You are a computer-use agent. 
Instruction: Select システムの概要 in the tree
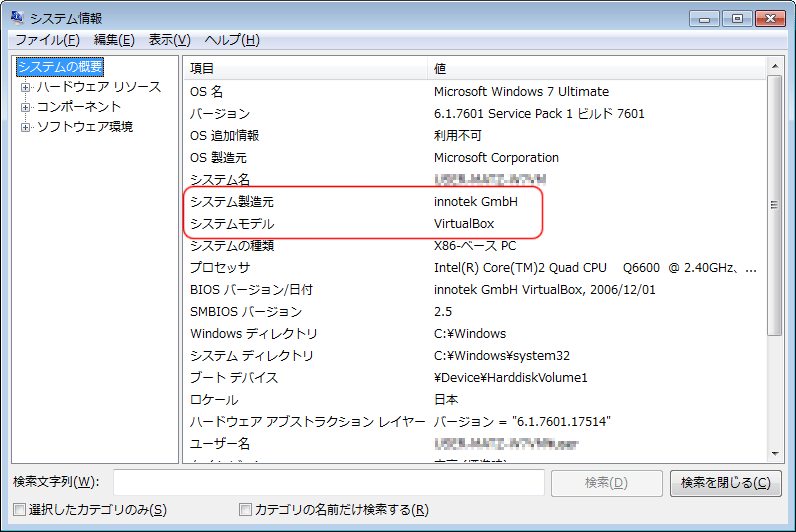[x=60, y=67]
